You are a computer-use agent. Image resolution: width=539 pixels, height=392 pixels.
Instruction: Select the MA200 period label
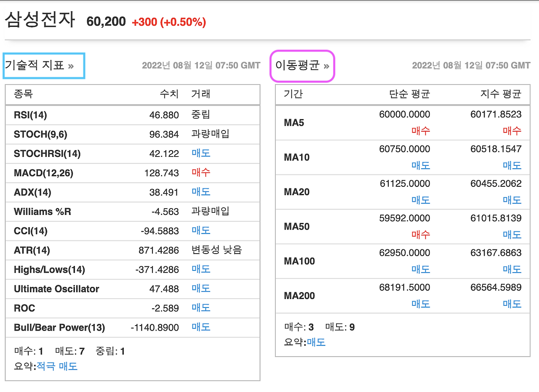pyautogui.click(x=299, y=296)
